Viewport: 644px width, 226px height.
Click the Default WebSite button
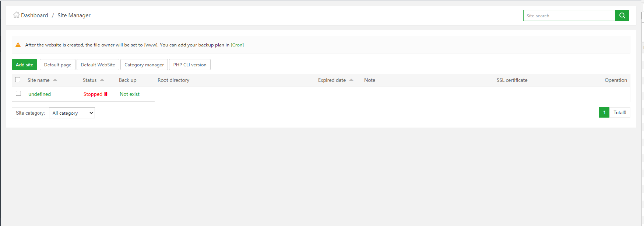tap(98, 65)
